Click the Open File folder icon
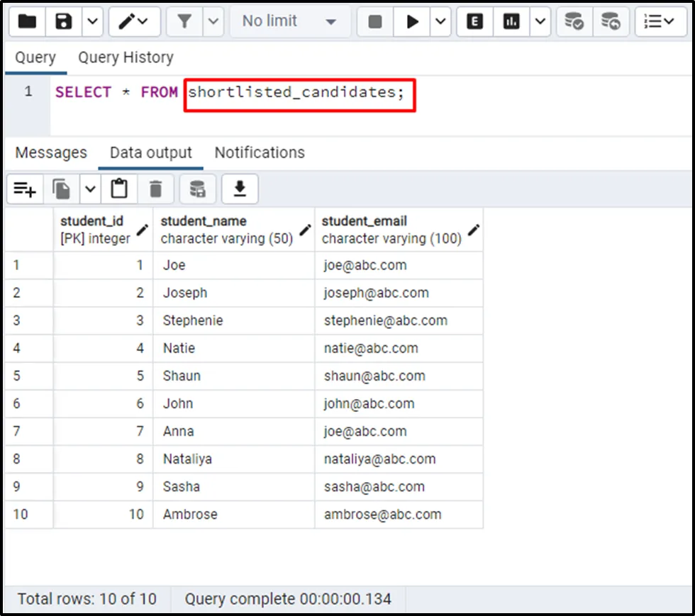This screenshot has width=695, height=616. (x=27, y=22)
